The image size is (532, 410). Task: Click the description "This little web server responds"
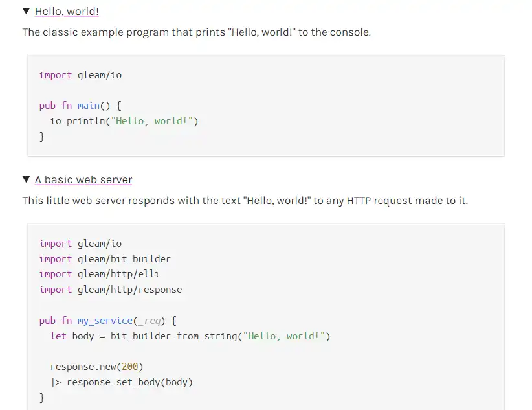[x=245, y=200]
